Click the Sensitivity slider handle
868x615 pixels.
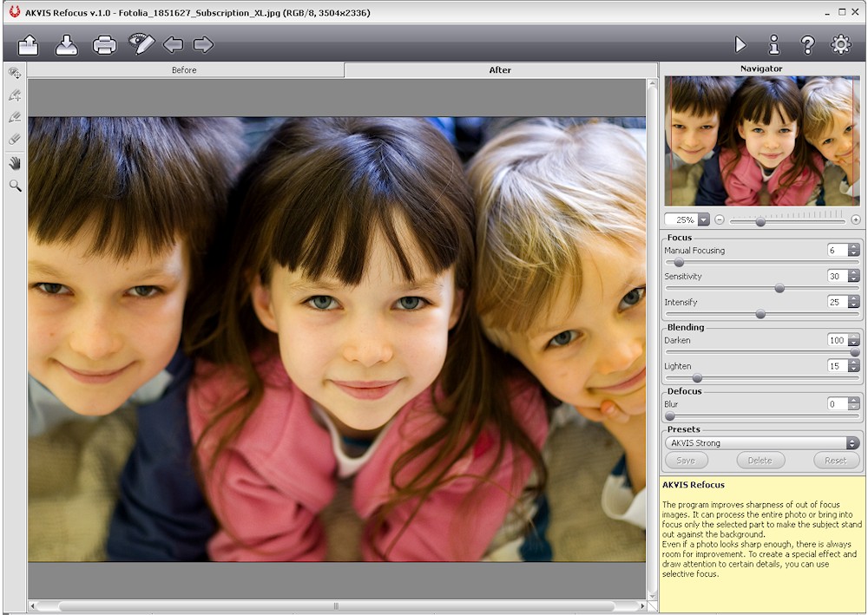[x=779, y=288]
